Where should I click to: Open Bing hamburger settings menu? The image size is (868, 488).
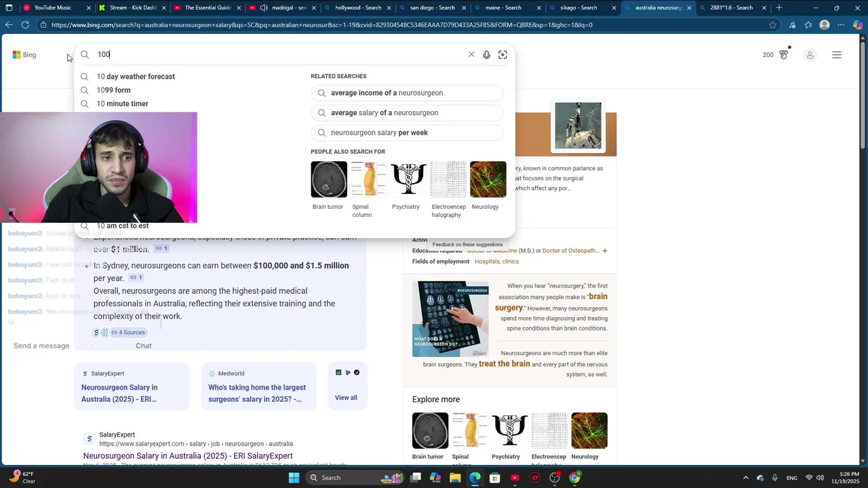(x=837, y=55)
